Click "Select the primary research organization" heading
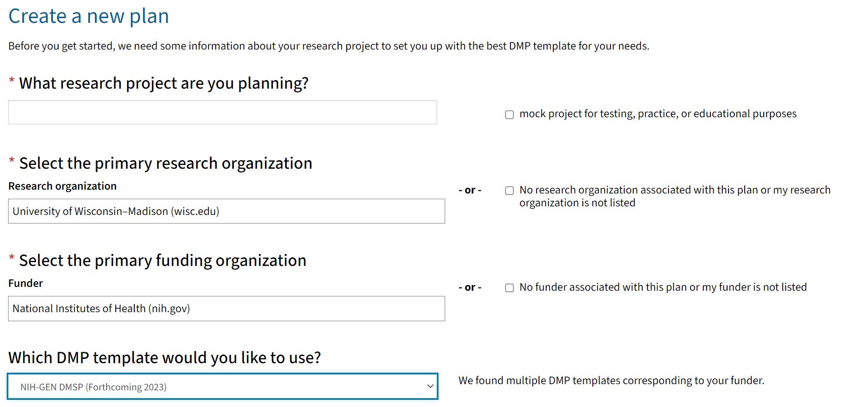 point(165,163)
